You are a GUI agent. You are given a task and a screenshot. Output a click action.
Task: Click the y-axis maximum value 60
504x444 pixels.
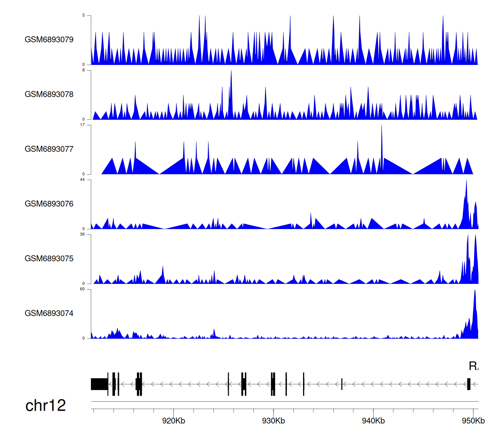click(x=82, y=289)
